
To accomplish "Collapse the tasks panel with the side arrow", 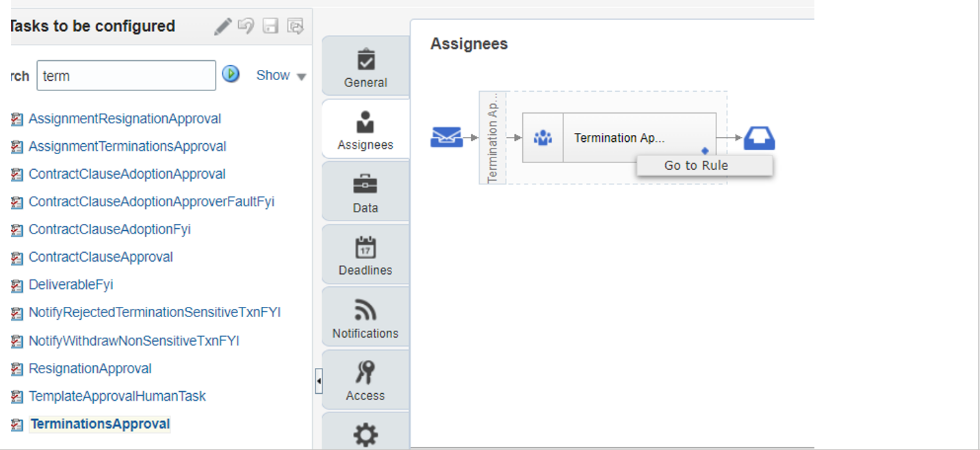I will point(319,381).
